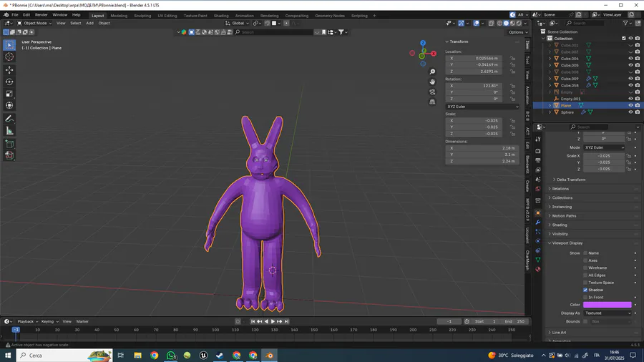The width and height of the screenshot is (644, 362).
Task: Open the Geometry Nodes workspace tab
Action: click(x=330, y=16)
